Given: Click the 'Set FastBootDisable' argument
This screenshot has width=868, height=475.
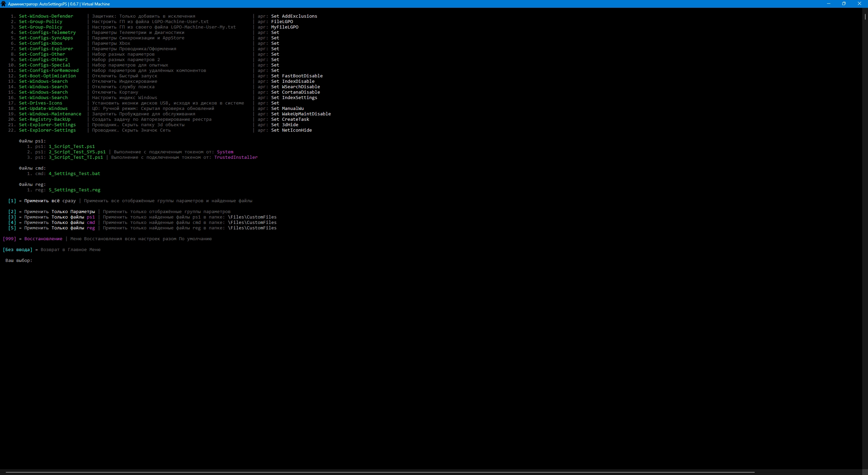Looking at the screenshot, I should [297, 76].
